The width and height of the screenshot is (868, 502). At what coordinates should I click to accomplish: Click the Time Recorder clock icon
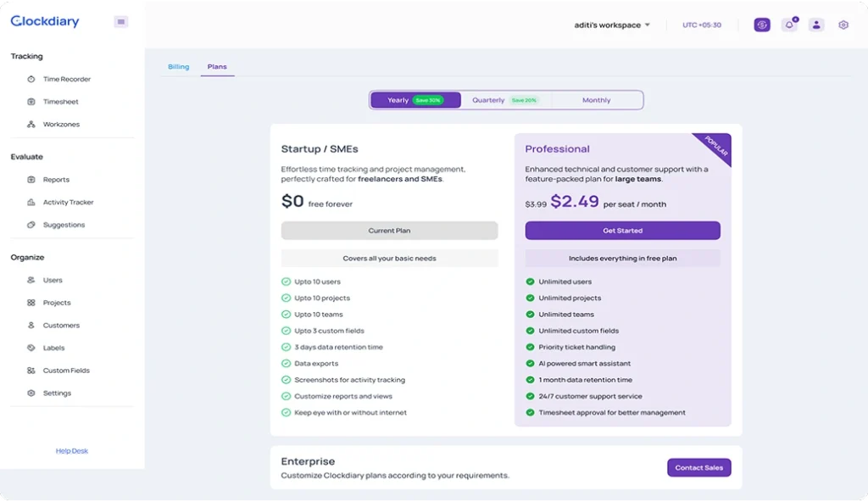(x=31, y=79)
